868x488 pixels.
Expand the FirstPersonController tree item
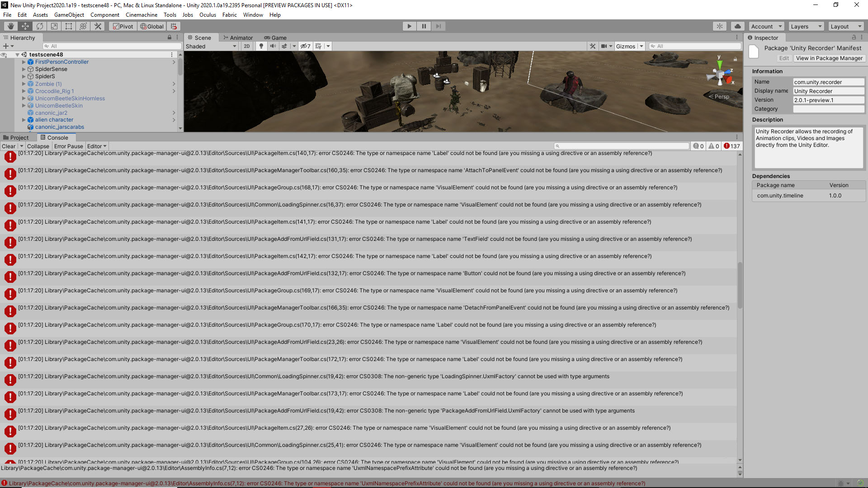(x=24, y=62)
